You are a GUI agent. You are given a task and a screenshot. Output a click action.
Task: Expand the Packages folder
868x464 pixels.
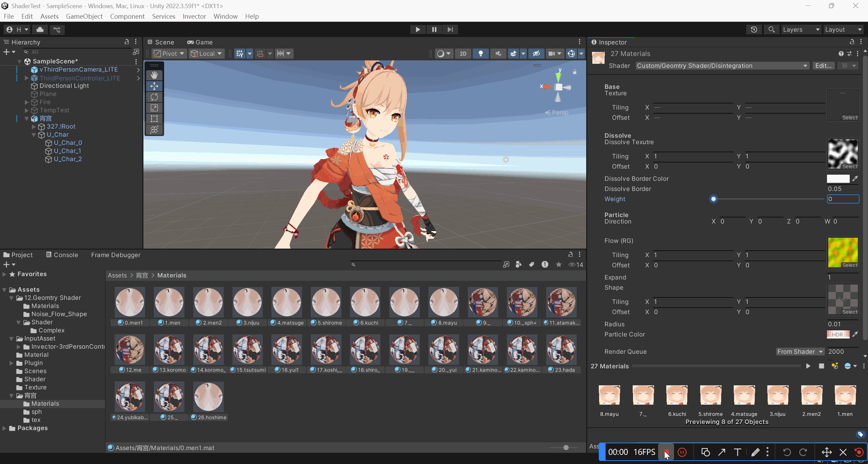(4, 428)
